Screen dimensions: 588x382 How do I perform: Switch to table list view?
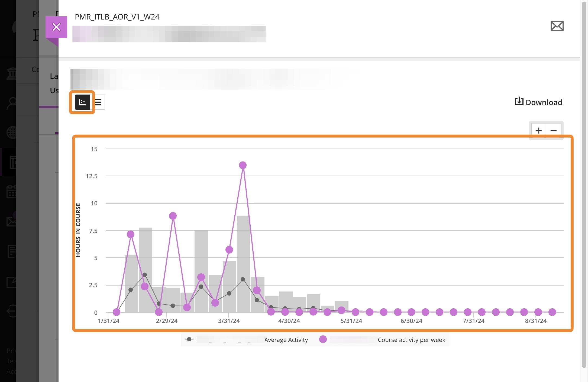click(98, 102)
